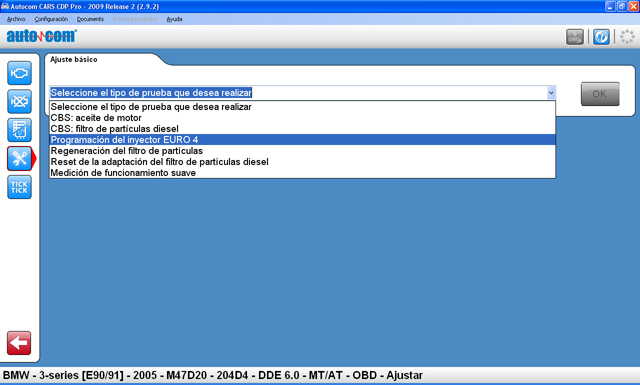Click the red back arrow button
Screen dimensions: 640x385
tap(19, 343)
